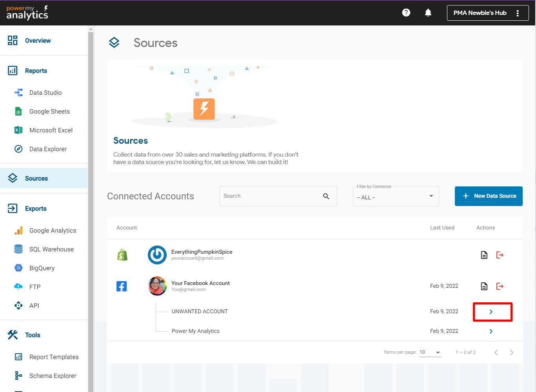
Task: Click the Sources page header icon
Action: pyautogui.click(x=114, y=43)
